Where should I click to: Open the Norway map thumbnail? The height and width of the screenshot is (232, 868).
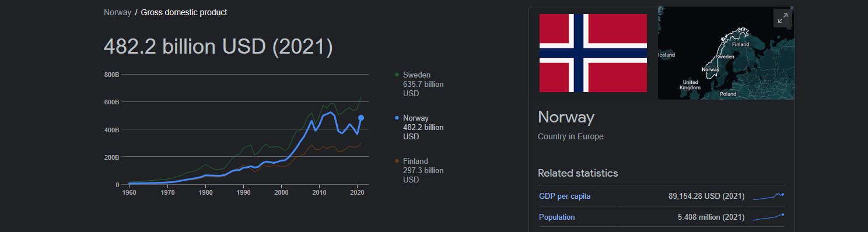tap(726, 53)
